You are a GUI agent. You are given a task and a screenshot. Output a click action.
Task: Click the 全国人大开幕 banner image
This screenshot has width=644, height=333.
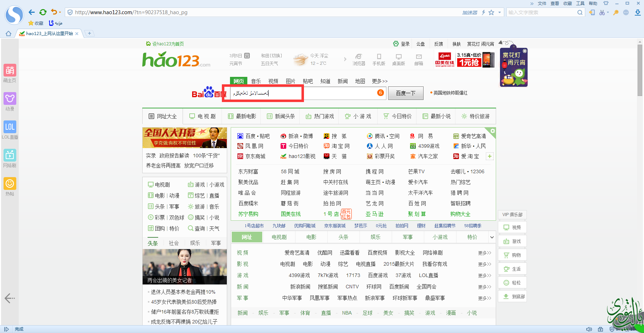184,138
